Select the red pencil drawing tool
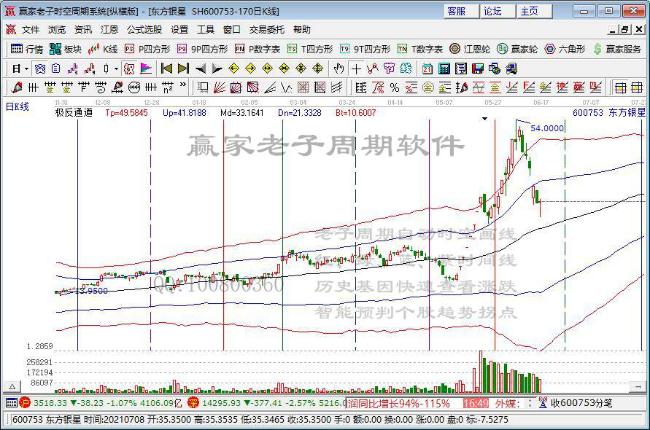The width and height of the screenshot is (650, 430). (x=17, y=87)
